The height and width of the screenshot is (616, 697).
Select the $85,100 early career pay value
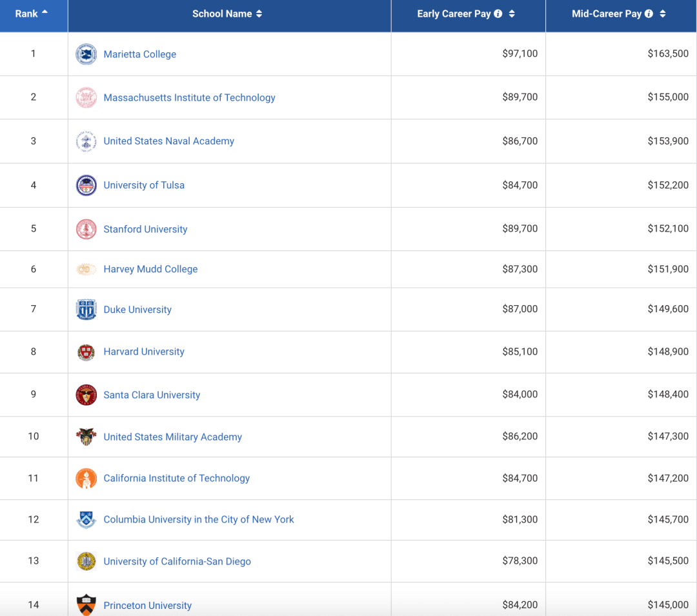520,352
